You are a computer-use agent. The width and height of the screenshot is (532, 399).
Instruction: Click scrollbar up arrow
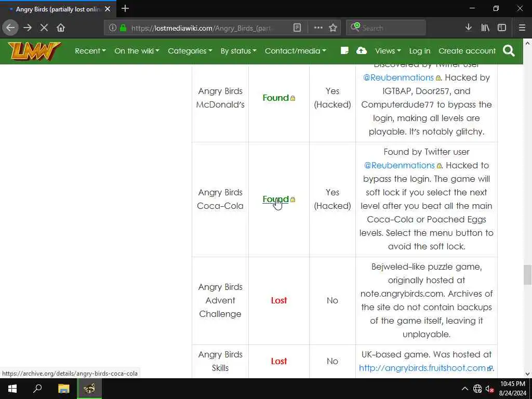click(527, 44)
